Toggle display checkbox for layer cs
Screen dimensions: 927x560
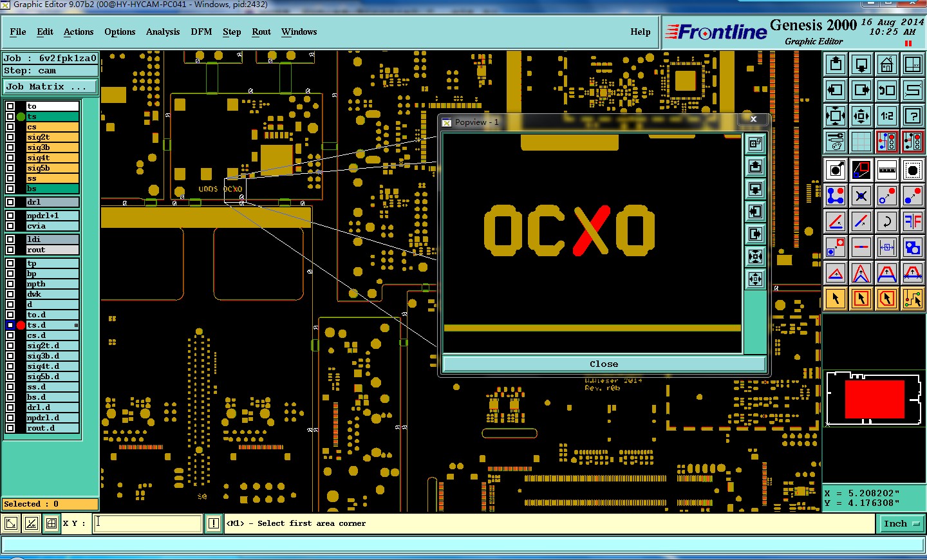10,127
